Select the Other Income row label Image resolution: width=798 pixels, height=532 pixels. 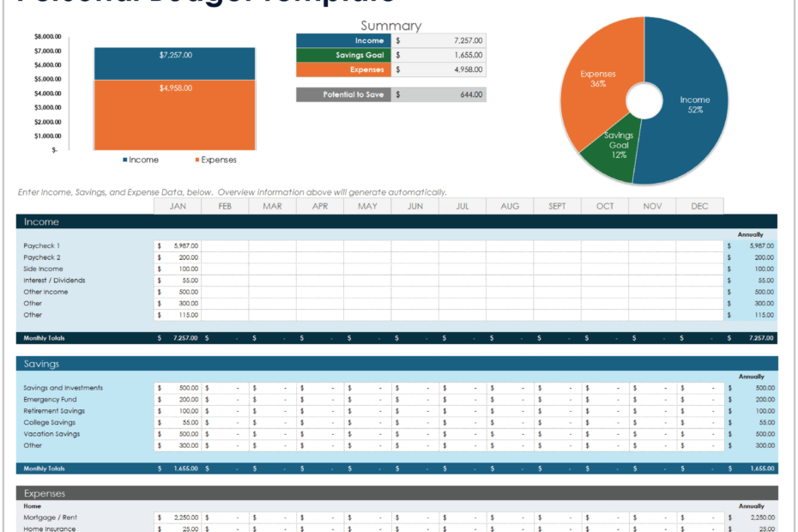[45, 292]
